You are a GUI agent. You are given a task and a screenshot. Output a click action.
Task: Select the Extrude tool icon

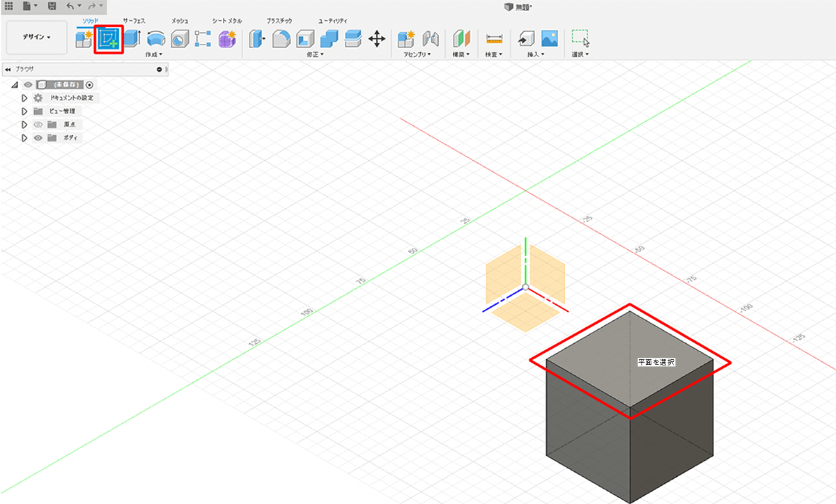tap(131, 39)
